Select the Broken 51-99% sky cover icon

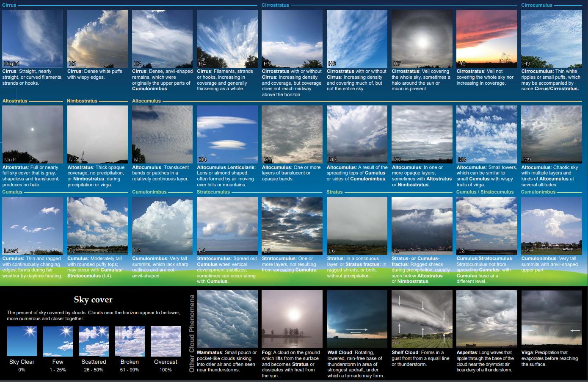(129, 341)
